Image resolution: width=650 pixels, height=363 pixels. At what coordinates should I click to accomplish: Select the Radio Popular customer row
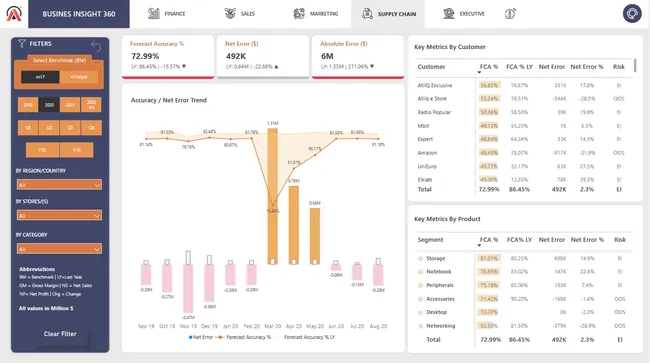pos(524,112)
